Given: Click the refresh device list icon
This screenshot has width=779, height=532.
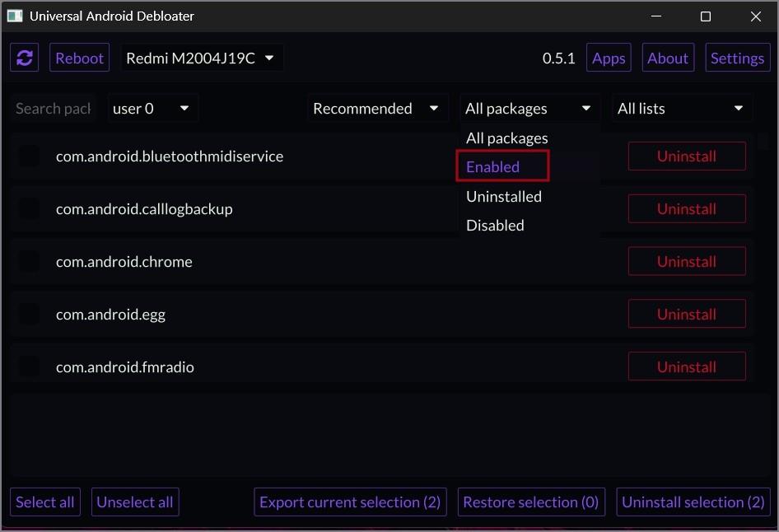Looking at the screenshot, I should (x=25, y=58).
